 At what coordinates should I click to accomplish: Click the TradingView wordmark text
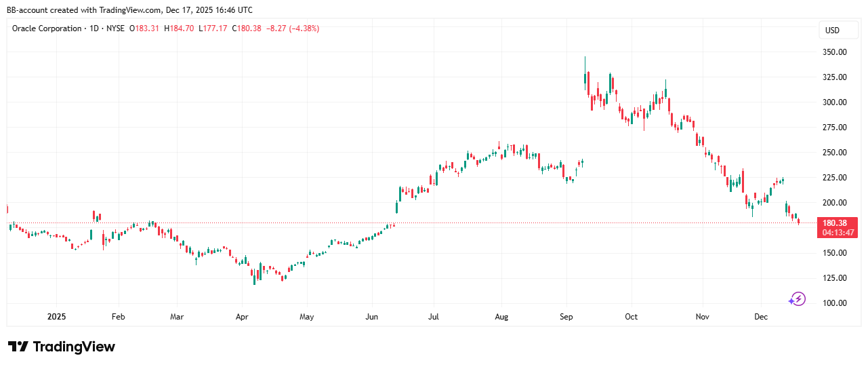point(74,347)
